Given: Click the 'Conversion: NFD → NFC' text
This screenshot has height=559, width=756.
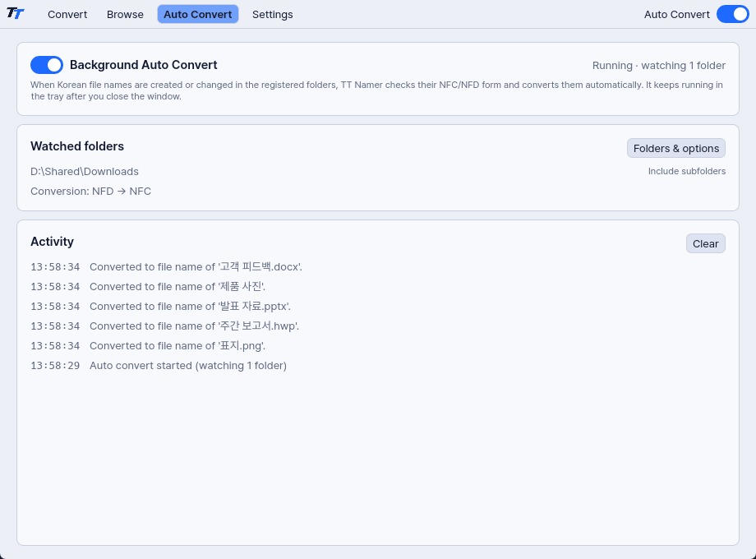Looking at the screenshot, I should (x=90, y=192).
